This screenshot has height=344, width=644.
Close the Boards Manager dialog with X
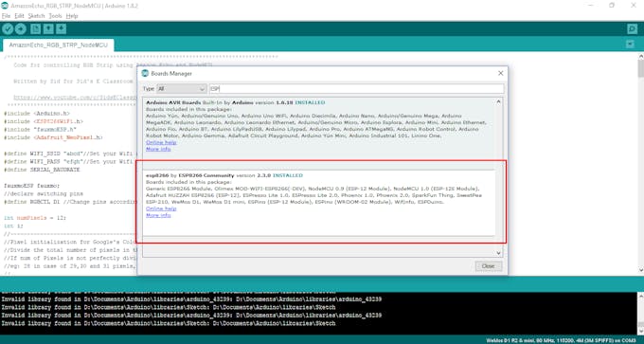coord(500,73)
